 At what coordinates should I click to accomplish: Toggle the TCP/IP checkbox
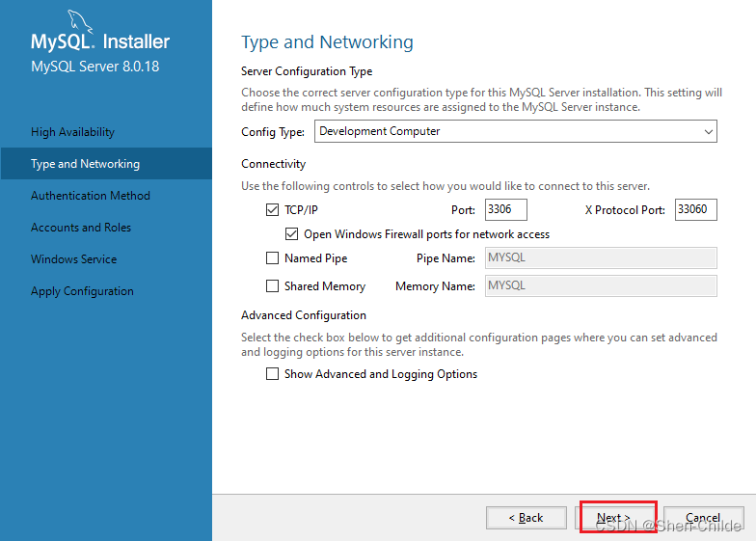[x=272, y=210]
